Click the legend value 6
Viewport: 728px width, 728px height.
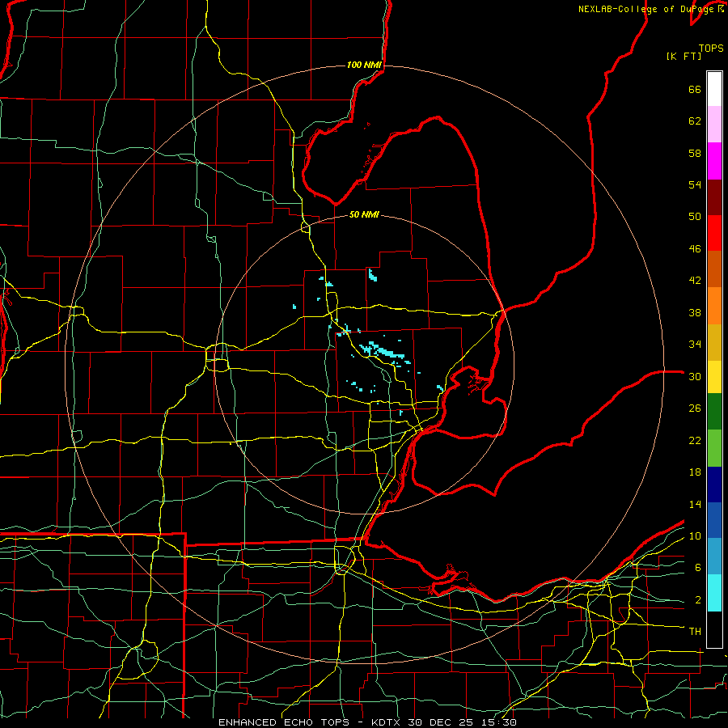[x=698, y=568]
